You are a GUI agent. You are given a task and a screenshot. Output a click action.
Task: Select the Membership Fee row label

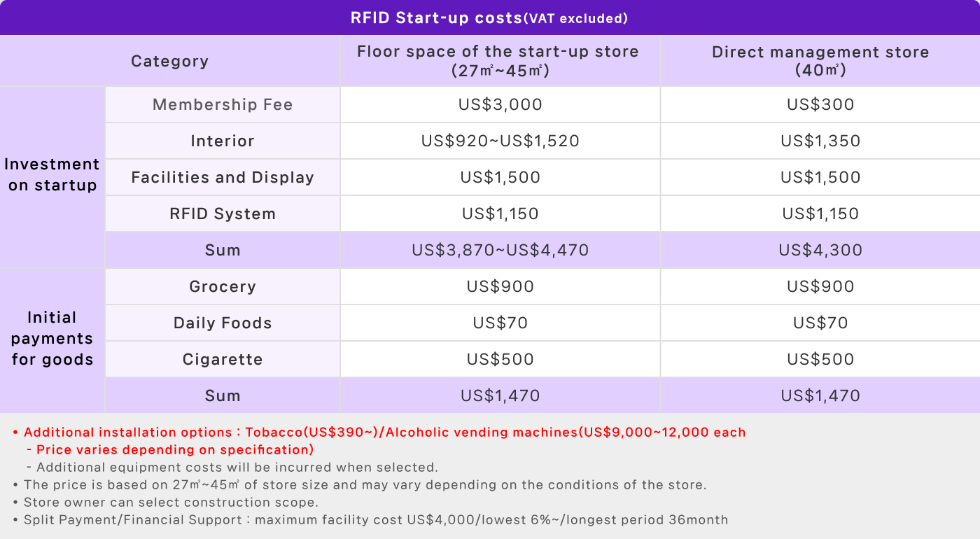[x=223, y=104]
